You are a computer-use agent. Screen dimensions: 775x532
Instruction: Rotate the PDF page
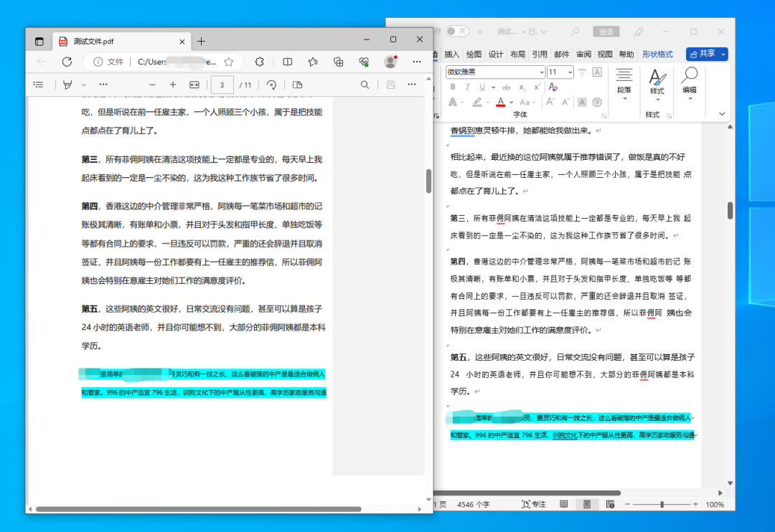tap(272, 85)
